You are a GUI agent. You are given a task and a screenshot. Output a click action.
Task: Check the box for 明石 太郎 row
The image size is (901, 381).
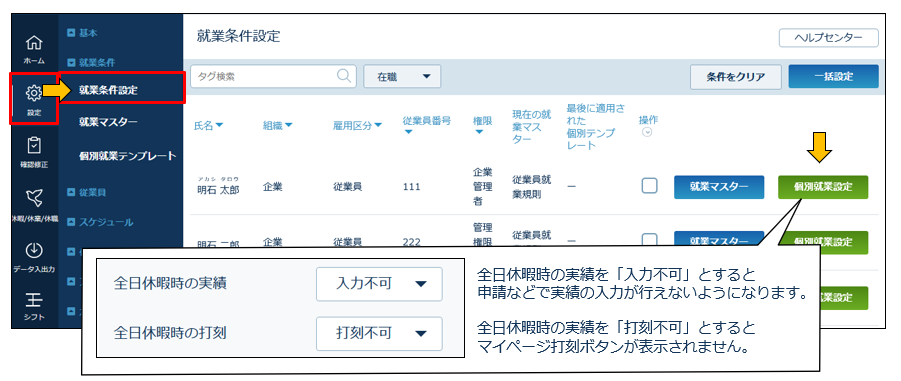point(649,186)
